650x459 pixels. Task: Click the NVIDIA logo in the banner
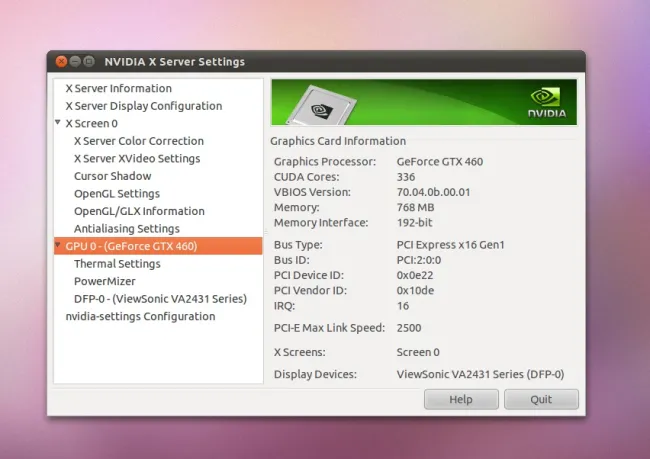(546, 104)
